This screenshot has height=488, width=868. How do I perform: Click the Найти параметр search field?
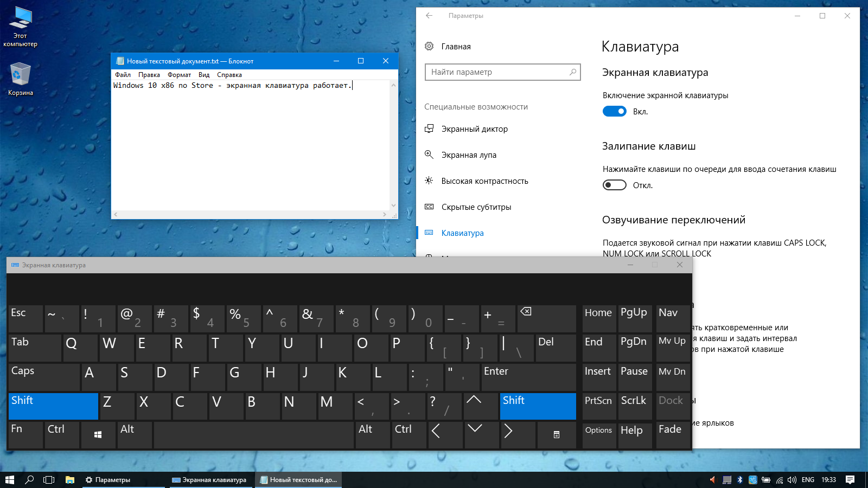[502, 72]
